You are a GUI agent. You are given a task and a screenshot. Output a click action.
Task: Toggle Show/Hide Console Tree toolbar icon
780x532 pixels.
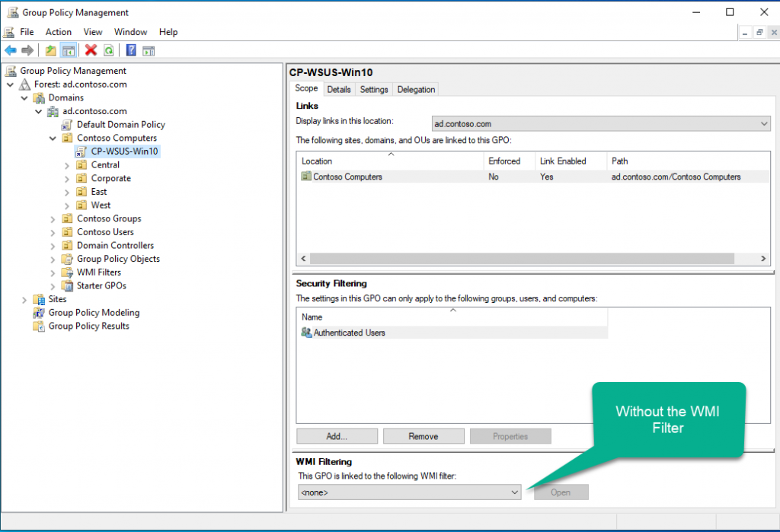[x=69, y=50]
